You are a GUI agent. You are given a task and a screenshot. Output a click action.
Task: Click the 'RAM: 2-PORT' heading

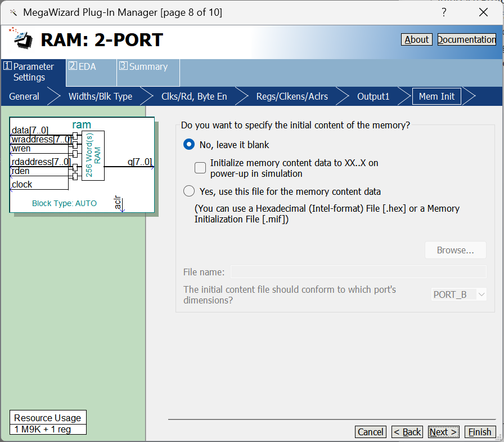click(x=102, y=40)
